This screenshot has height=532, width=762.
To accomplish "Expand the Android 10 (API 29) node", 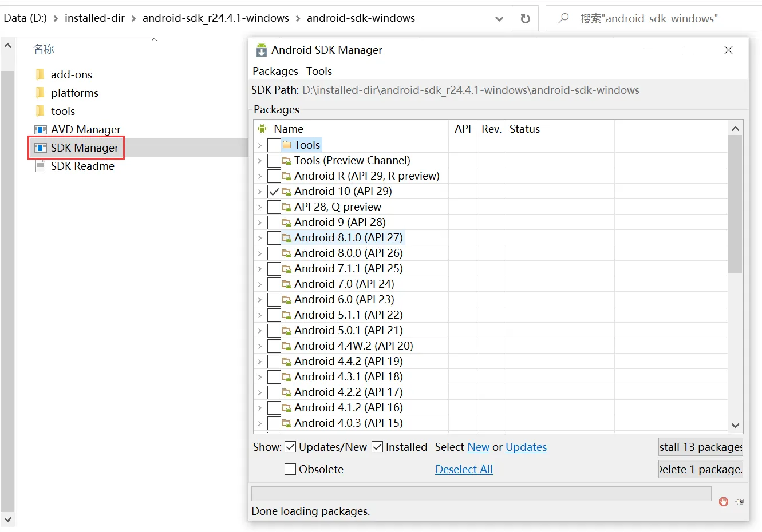I will click(x=260, y=192).
